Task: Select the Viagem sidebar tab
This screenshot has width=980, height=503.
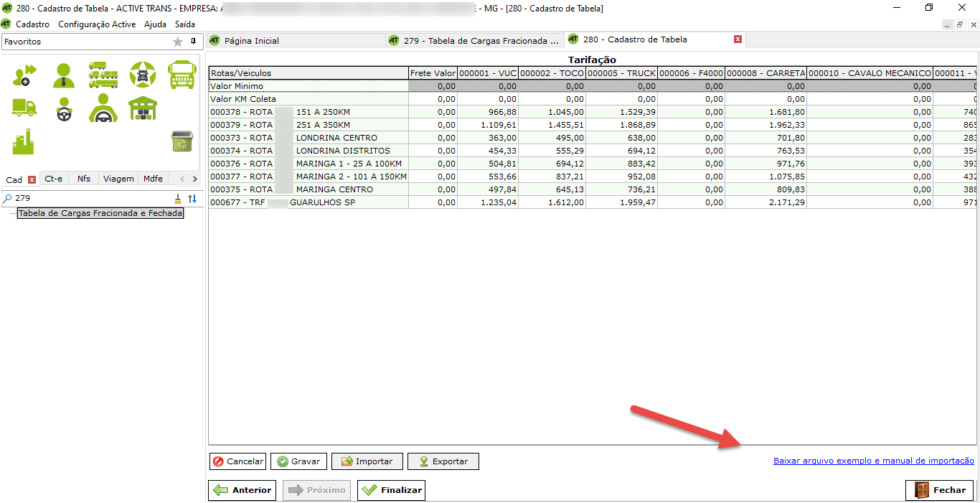Action: (x=118, y=179)
